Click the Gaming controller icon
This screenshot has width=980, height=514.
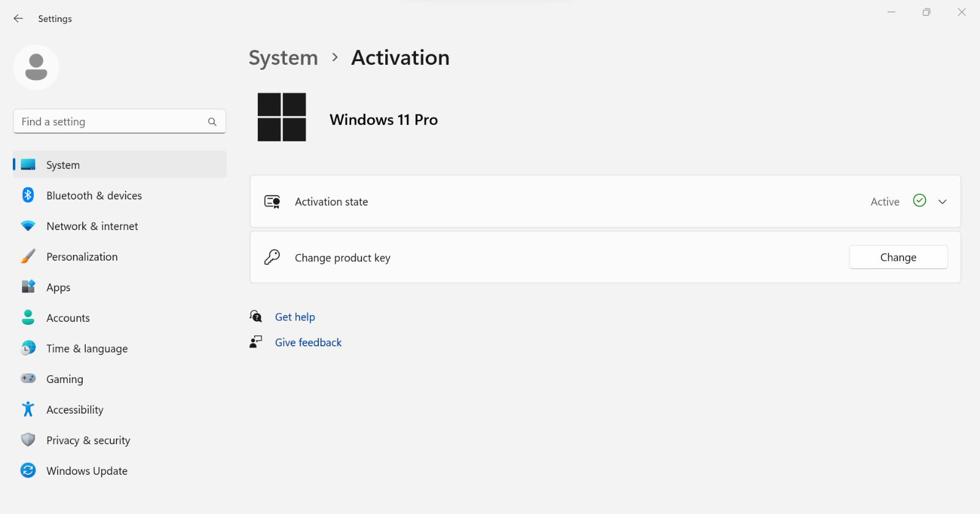click(28, 379)
